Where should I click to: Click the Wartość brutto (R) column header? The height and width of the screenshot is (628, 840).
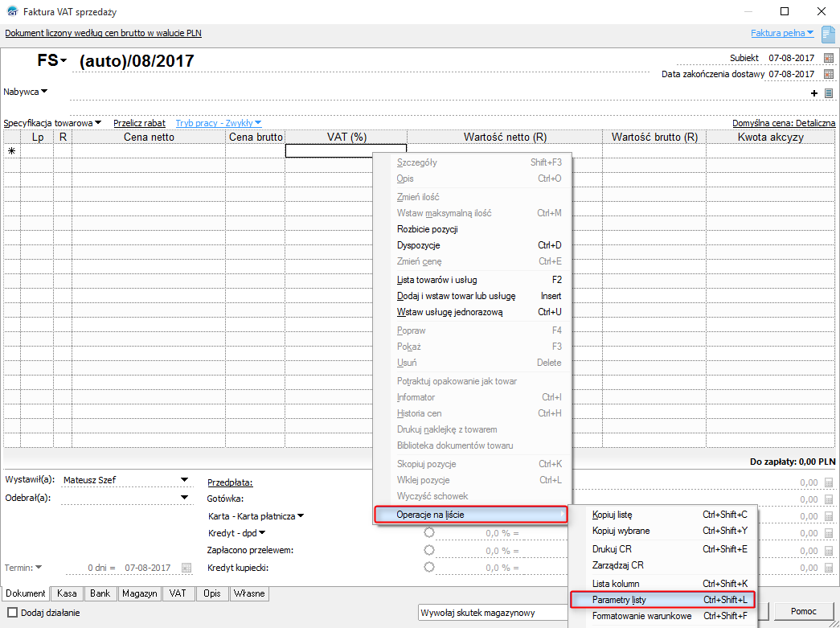[654, 137]
